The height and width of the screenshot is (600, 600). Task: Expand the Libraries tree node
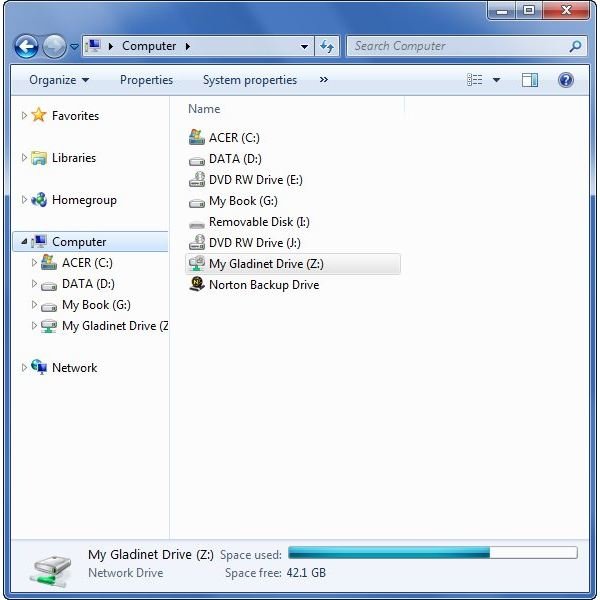pos(24,157)
